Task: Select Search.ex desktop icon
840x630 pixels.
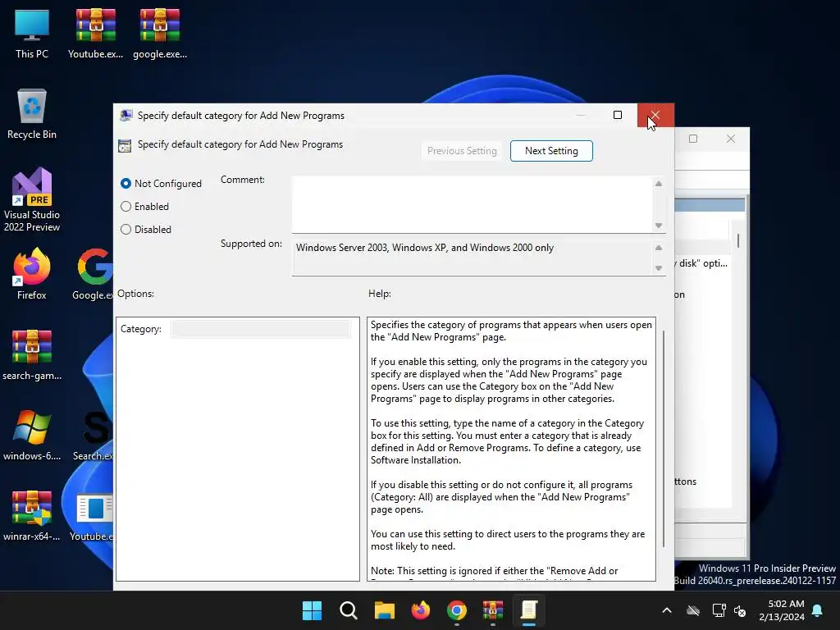Action: (94, 435)
